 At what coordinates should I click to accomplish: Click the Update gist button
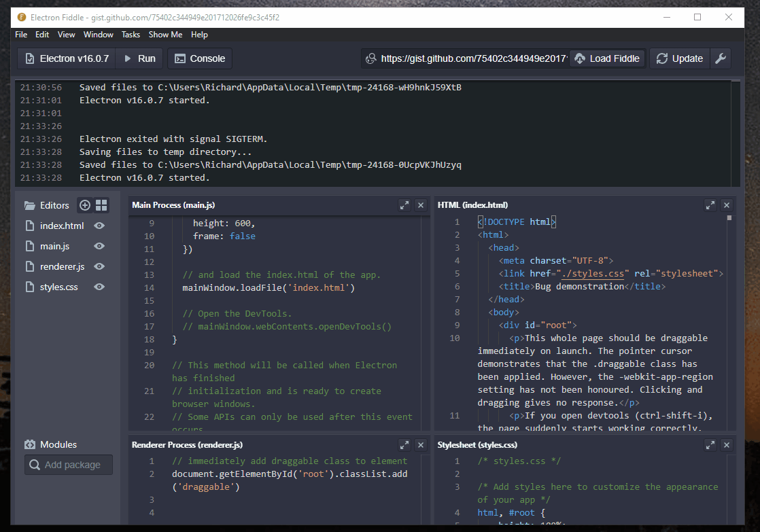click(680, 58)
